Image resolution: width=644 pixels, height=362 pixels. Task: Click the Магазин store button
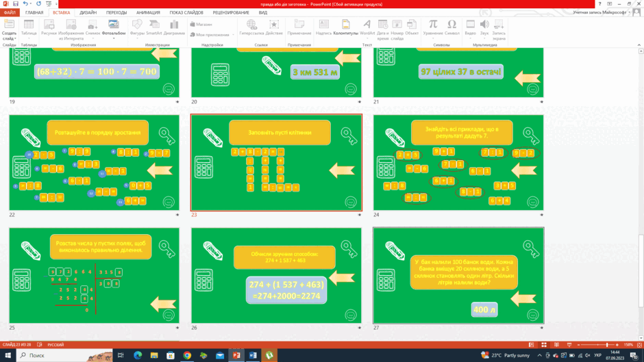pos(201,24)
